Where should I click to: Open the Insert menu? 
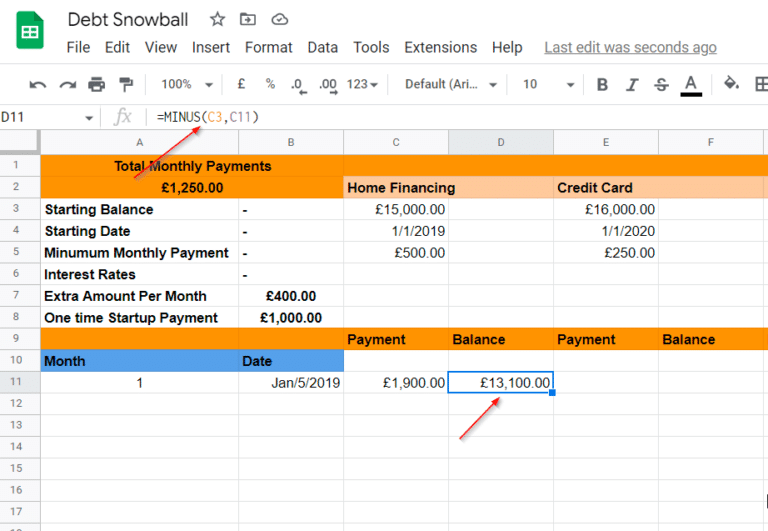[211, 48]
